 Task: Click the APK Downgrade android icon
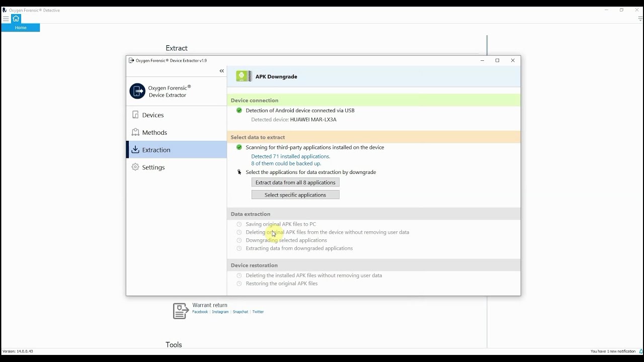244,76
